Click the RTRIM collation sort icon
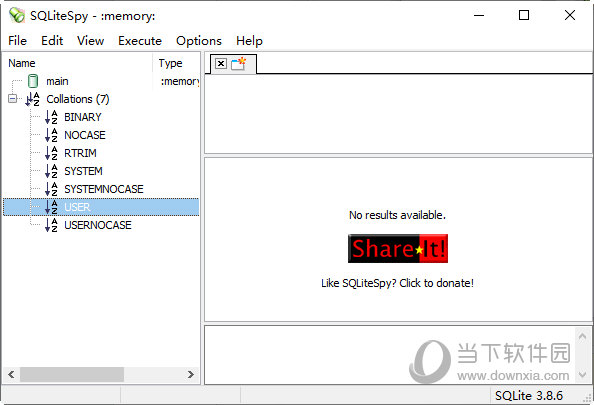Image resolution: width=594 pixels, height=405 pixels. (x=51, y=153)
